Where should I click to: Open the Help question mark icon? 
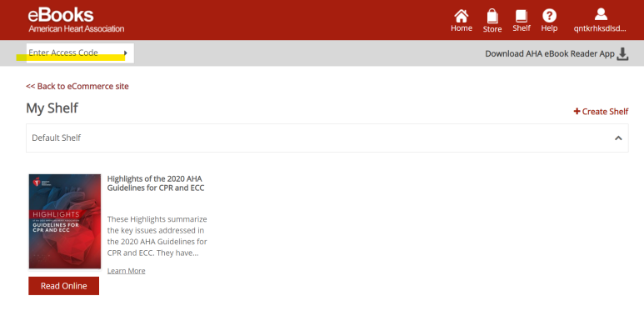(549, 16)
